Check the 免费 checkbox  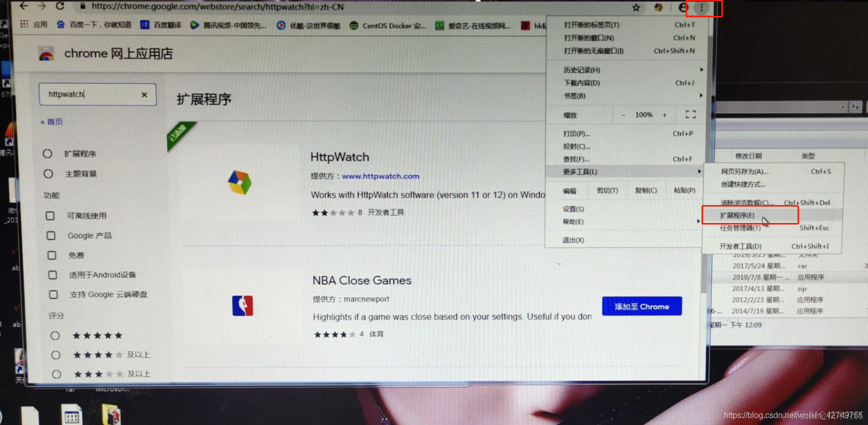coord(52,255)
